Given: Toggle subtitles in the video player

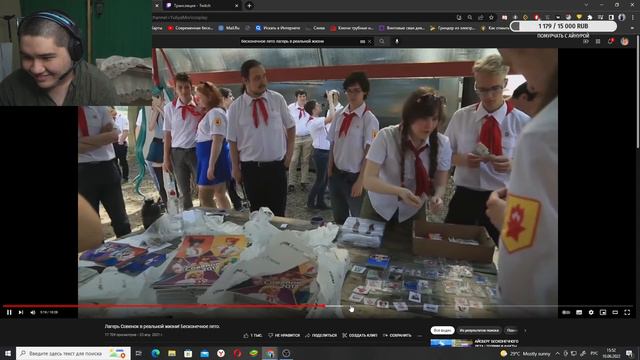Looking at the screenshot, I should [x=579, y=312].
